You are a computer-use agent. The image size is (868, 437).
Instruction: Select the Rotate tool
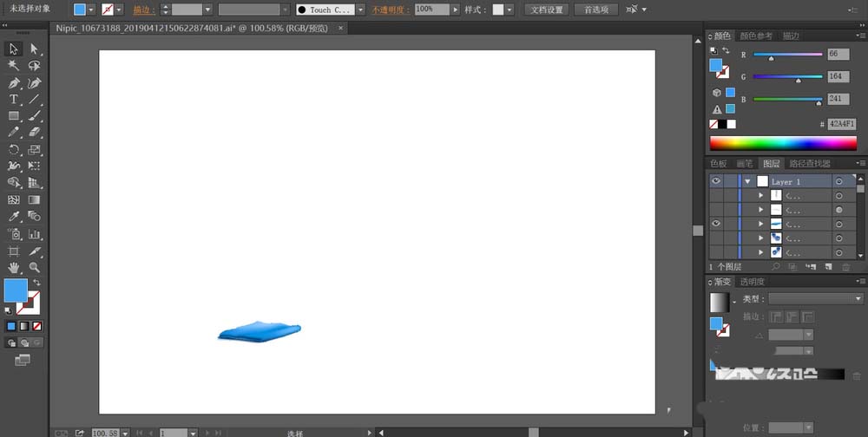[13, 149]
